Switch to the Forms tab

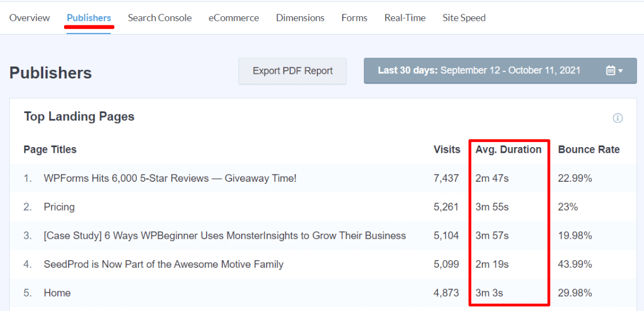pyautogui.click(x=354, y=18)
